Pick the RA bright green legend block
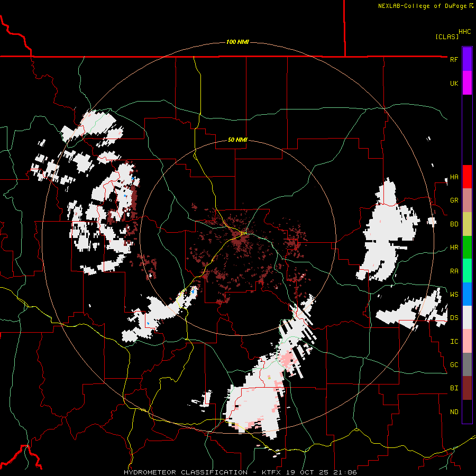The image size is (476, 476). point(467,271)
